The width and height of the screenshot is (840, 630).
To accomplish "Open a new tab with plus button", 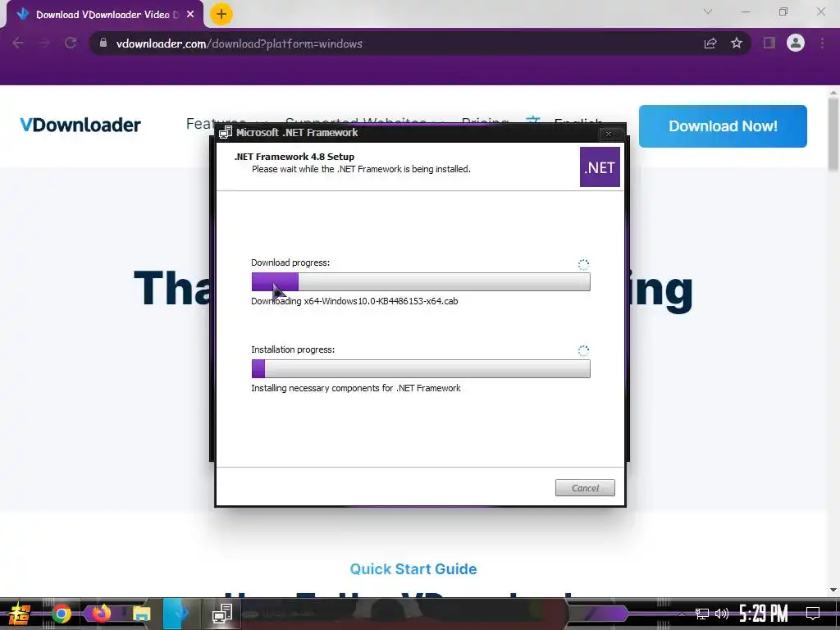I will click(x=221, y=15).
